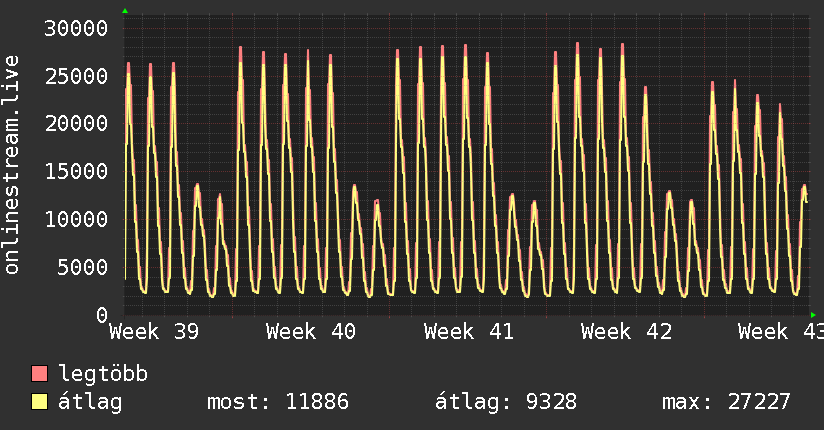
Task: Select the Week 39 axis label
Action: point(154,332)
